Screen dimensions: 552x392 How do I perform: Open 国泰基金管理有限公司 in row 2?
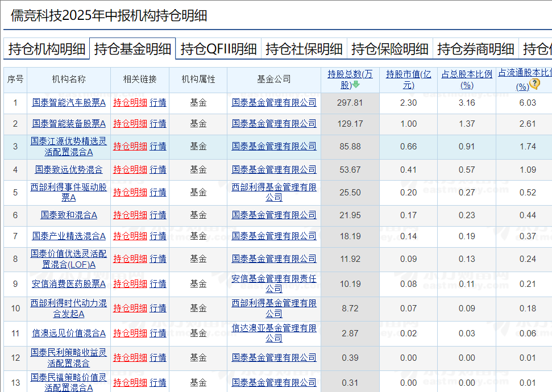274,124
